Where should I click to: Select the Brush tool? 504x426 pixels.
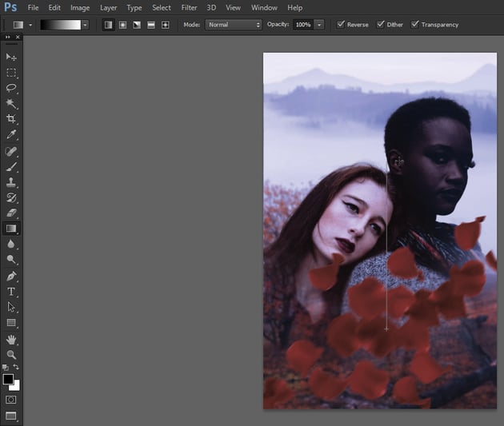[x=11, y=167]
